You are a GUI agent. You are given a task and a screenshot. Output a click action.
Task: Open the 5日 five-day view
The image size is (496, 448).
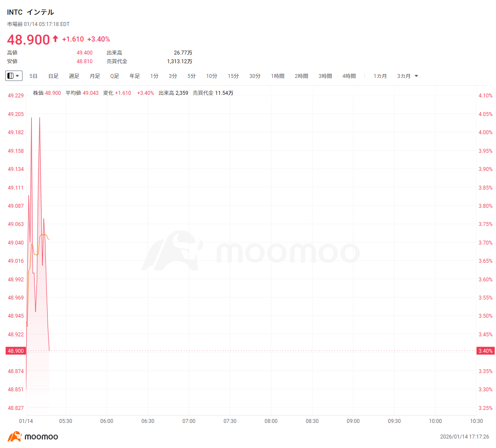(x=33, y=75)
